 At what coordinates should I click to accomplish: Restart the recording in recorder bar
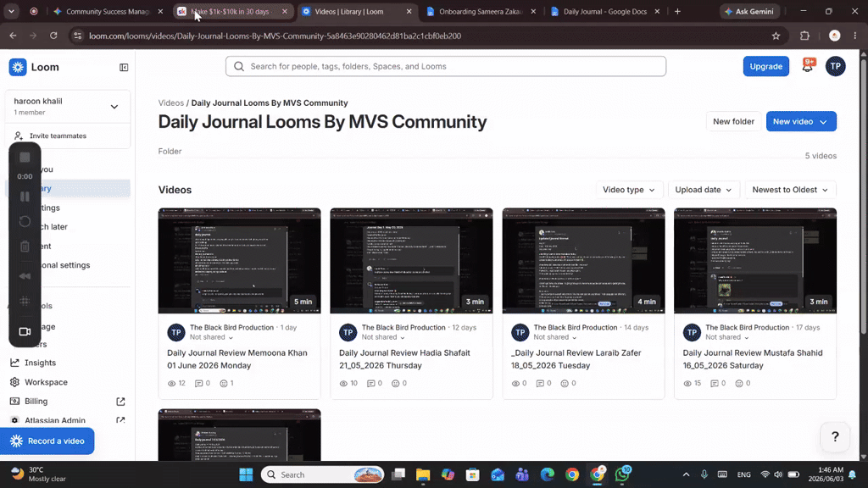[25, 221]
